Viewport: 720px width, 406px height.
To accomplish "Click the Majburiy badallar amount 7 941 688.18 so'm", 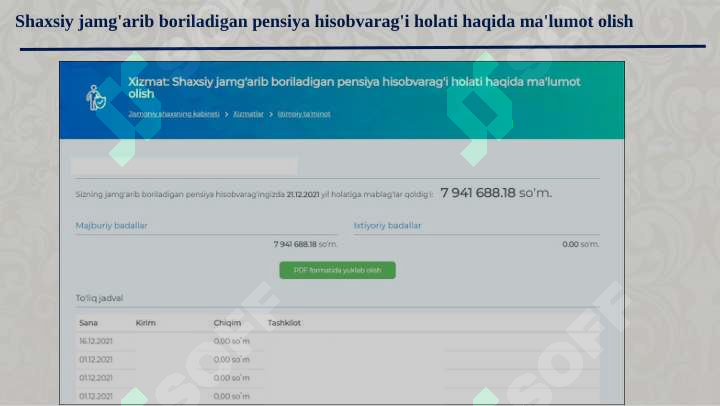I will [x=305, y=244].
